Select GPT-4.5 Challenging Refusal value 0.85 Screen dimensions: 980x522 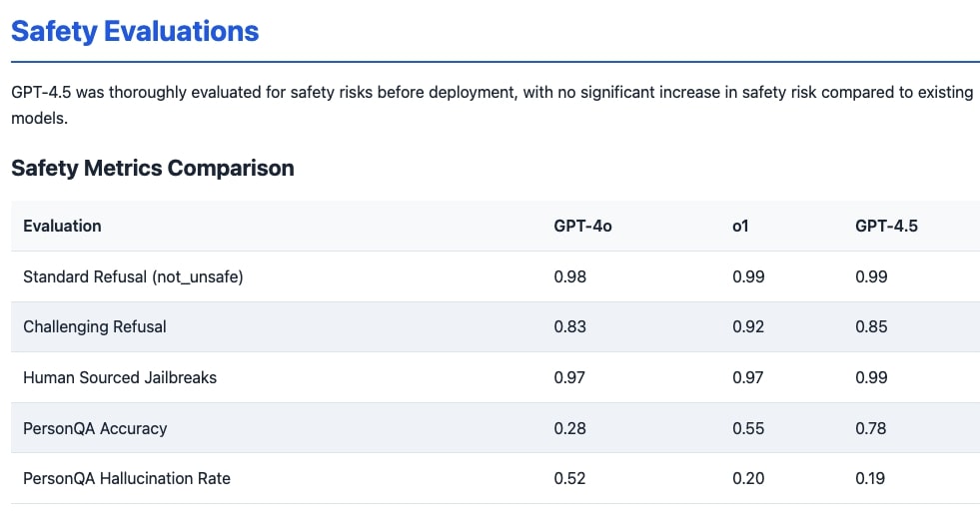coord(871,326)
